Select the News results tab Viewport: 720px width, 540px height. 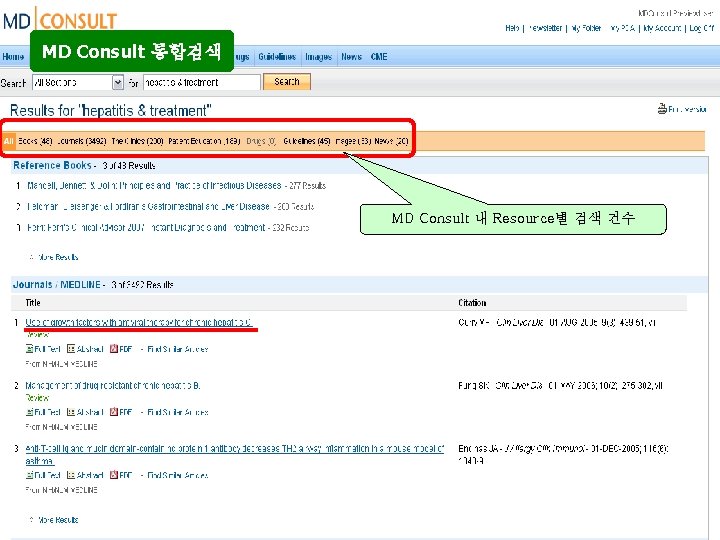(x=391, y=141)
